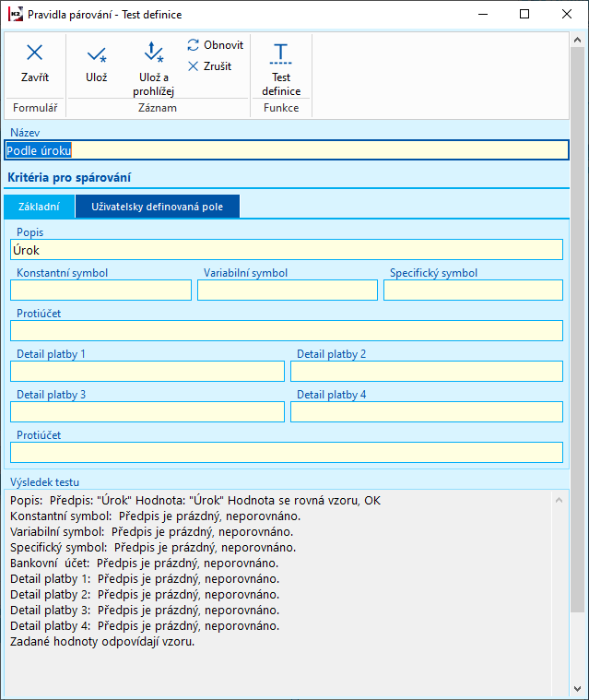Click the Výsledek testu scroll up arrow
The image size is (589, 700).
[559, 500]
